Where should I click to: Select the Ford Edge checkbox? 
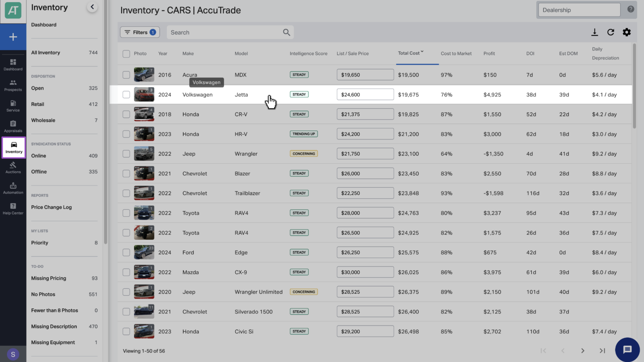pos(126,252)
